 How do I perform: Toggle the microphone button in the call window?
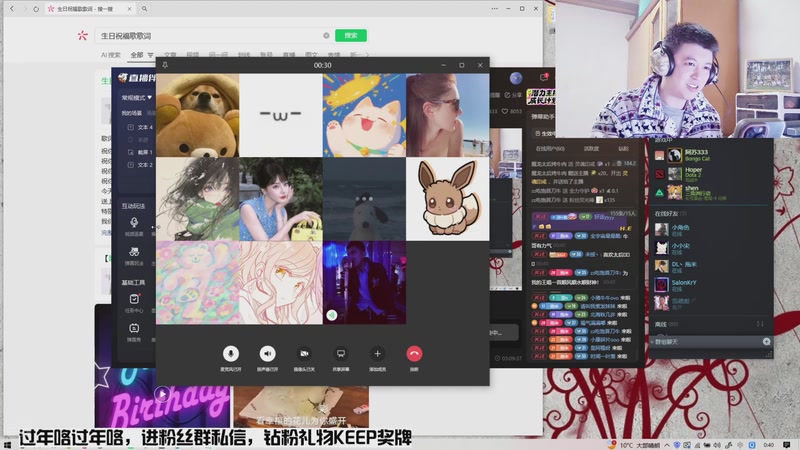click(x=231, y=354)
